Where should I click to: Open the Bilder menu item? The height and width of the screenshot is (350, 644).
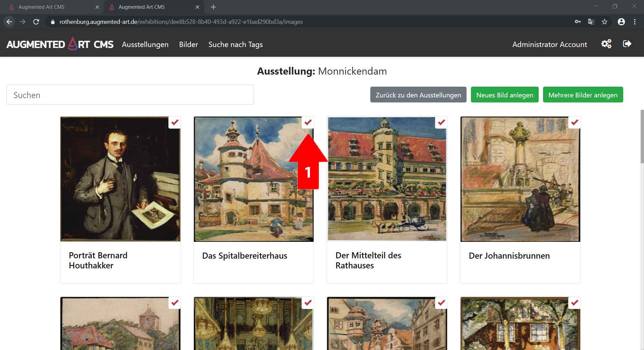coord(189,44)
